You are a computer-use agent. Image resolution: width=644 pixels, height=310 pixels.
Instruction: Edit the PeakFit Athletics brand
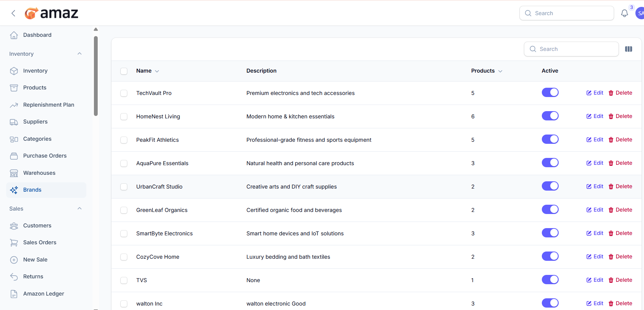[595, 140]
